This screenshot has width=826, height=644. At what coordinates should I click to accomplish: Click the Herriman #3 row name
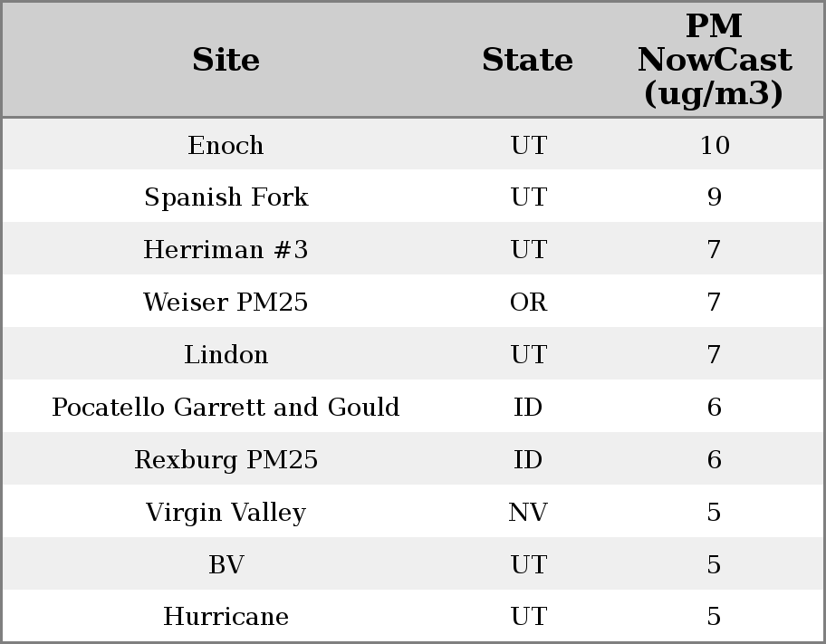pos(226,250)
